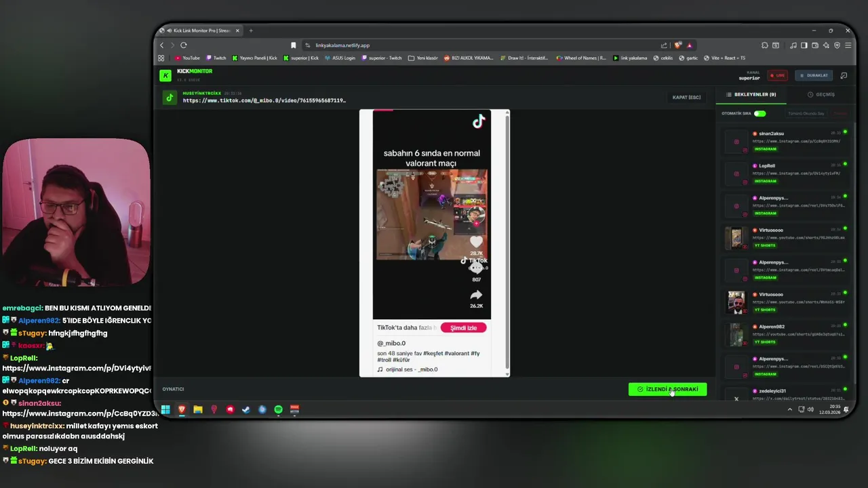The image size is (868, 488).
Task: Click the Brave browser taskbar icon
Action: point(182,409)
